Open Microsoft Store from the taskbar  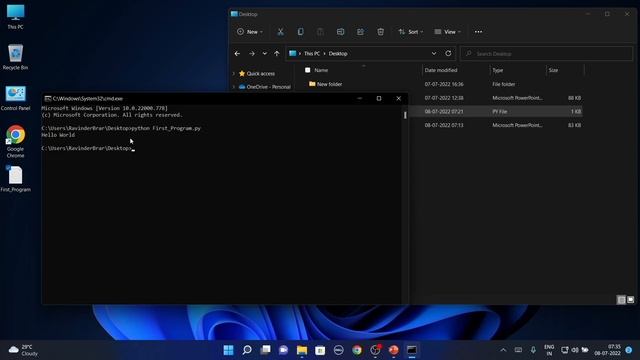[x=320, y=350]
